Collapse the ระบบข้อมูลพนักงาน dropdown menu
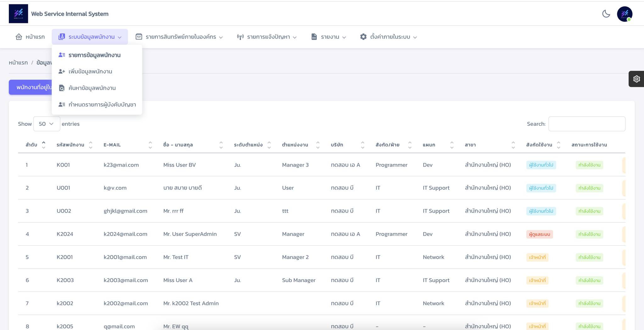 pyautogui.click(x=90, y=37)
